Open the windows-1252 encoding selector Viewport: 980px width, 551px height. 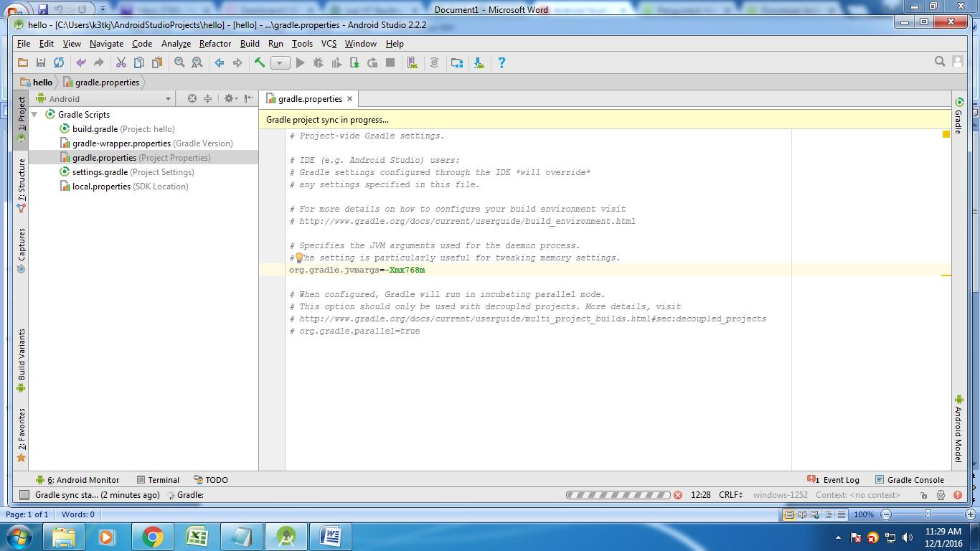[x=781, y=495]
